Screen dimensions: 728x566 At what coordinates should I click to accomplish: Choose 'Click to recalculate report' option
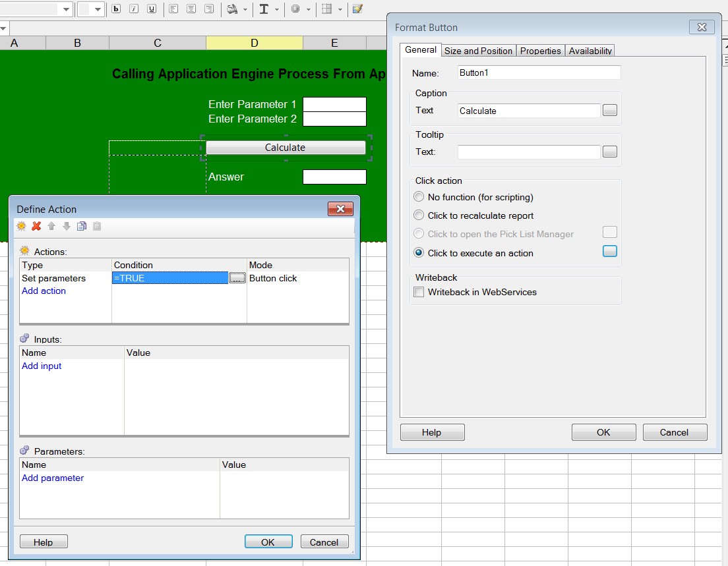point(419,215)
